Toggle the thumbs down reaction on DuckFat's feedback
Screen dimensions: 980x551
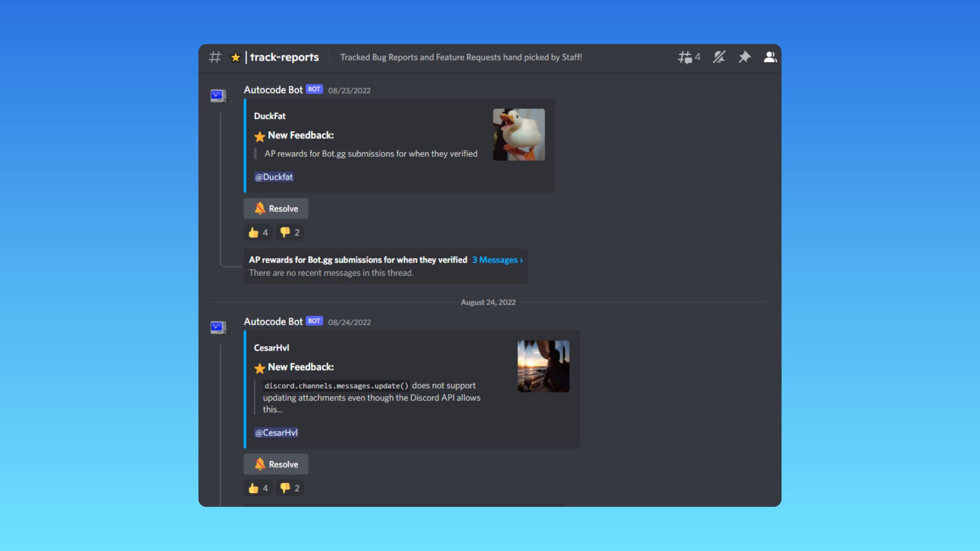pyautogui.click(x=290, y=232)
